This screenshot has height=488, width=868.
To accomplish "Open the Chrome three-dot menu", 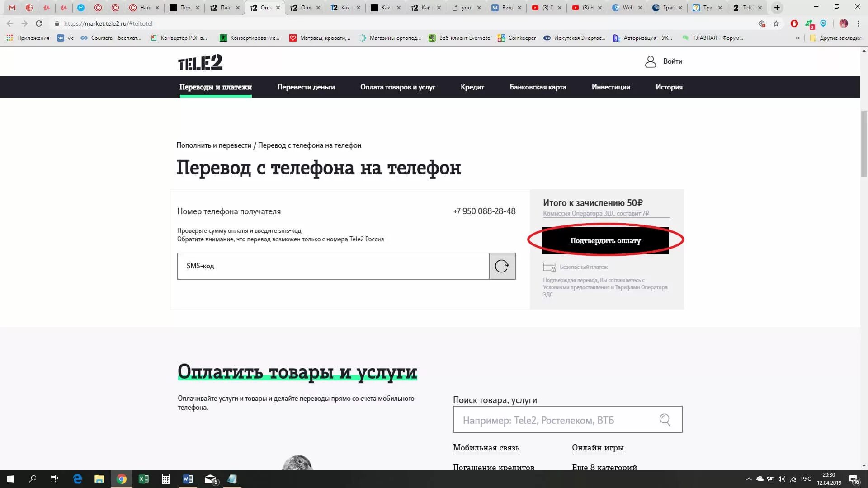I will tap(858, 23).
